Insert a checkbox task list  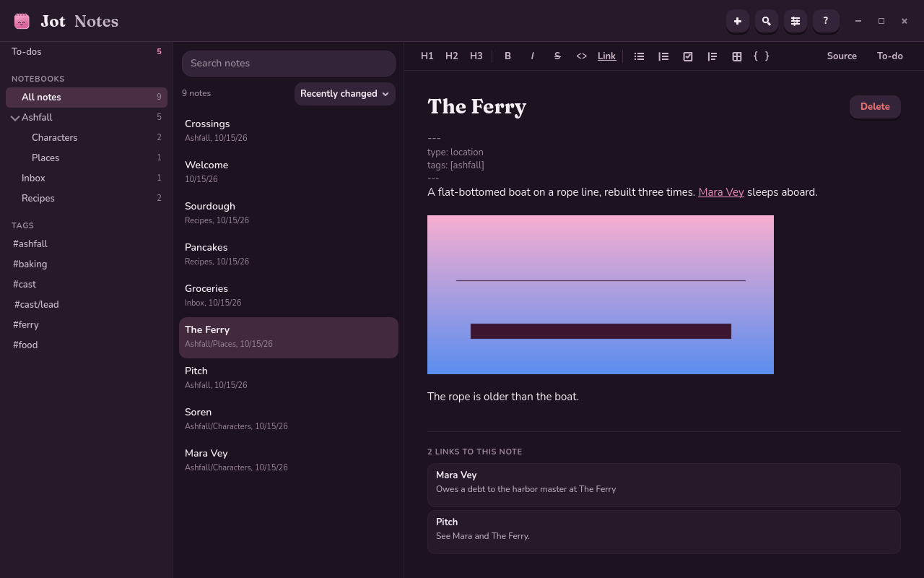pyautogui.click(x=688, y=56)
